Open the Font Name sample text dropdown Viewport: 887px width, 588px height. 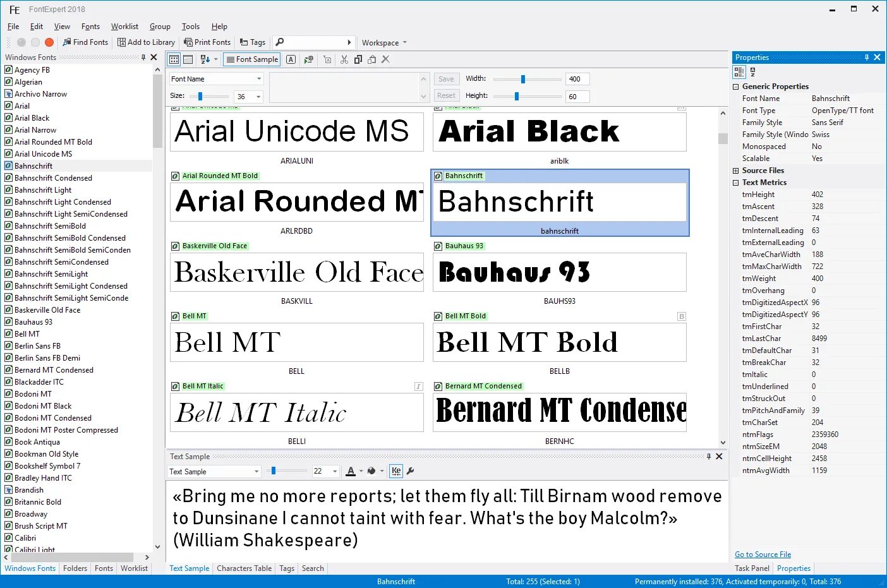[259, 79]
